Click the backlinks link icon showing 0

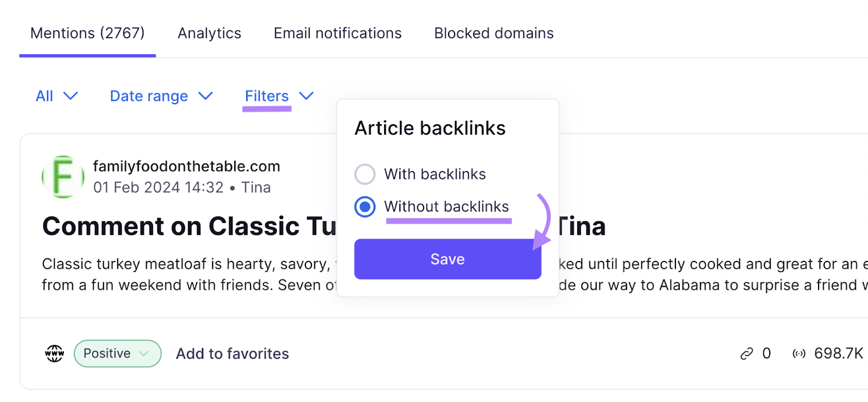point(748,353)
